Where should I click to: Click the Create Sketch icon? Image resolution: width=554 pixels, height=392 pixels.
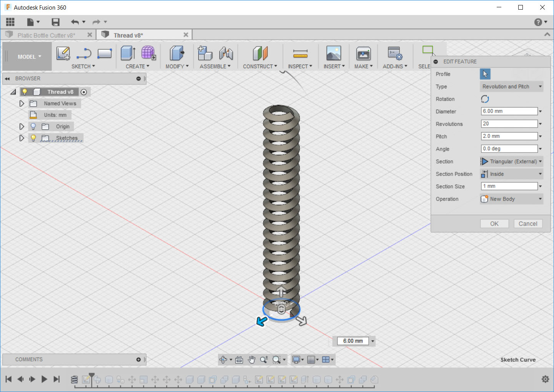(x=63, y=53)
